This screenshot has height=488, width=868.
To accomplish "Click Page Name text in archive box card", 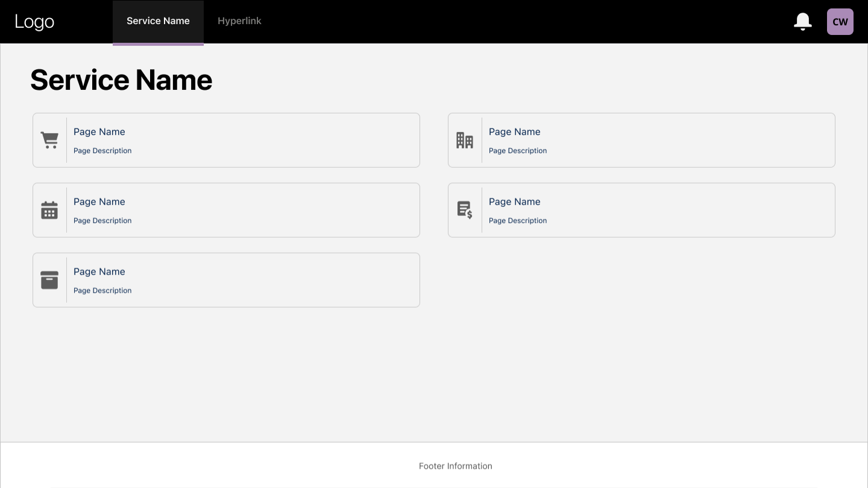I will click(x=99, y=272).
